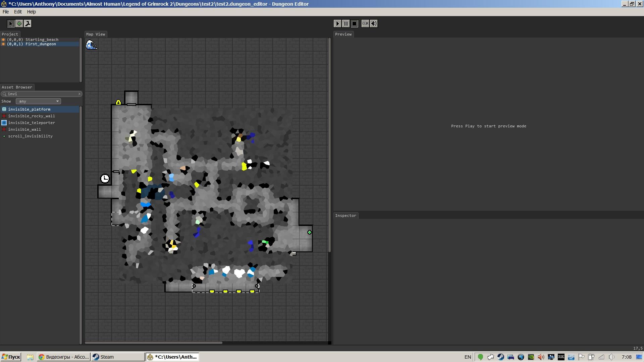This screenshot has height=362, width=644.
Task: Click the Map View horizontal scrollbar
Action: (153, 343)
